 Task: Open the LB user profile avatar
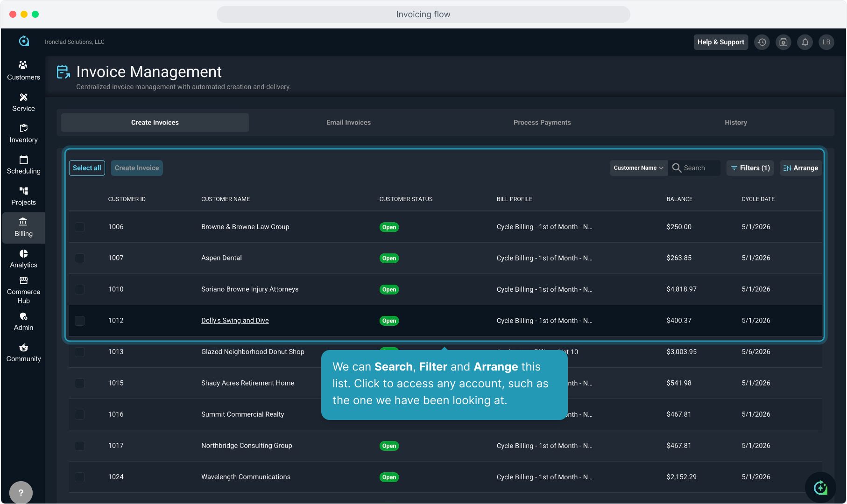pyautogui.click(x=826, y=42)
